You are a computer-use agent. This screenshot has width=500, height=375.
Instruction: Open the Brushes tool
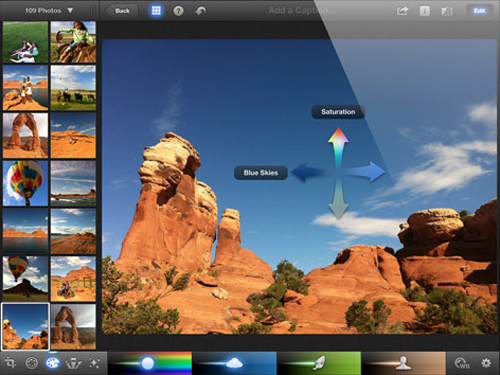click(73, 363)
